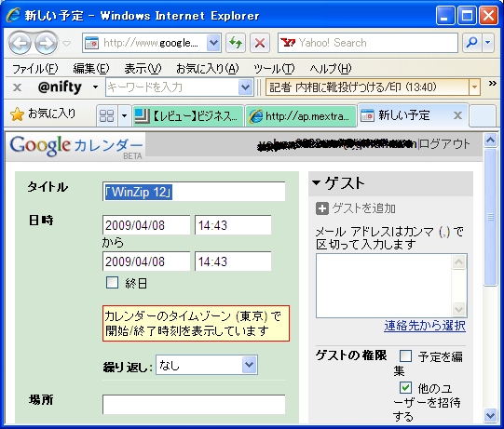This screenshot has width=504, height=429.
Task: Click the news headline 記者 内相に靴投げつける
Action: pos(353,87)
